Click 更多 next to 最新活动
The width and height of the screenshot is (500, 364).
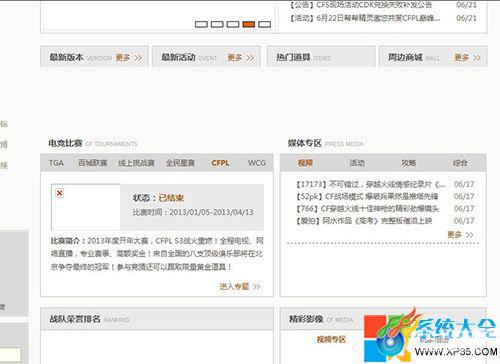[x=241, y=58]
